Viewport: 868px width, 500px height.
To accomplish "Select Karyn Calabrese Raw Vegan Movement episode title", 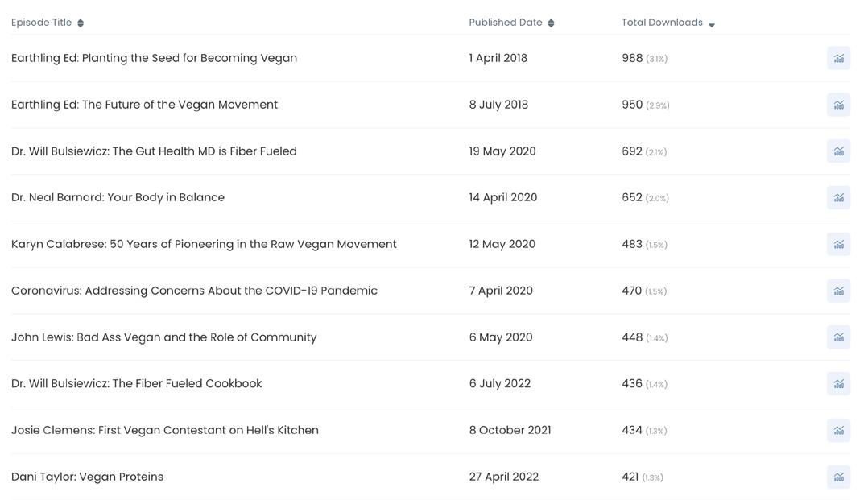I will point(204,244).
